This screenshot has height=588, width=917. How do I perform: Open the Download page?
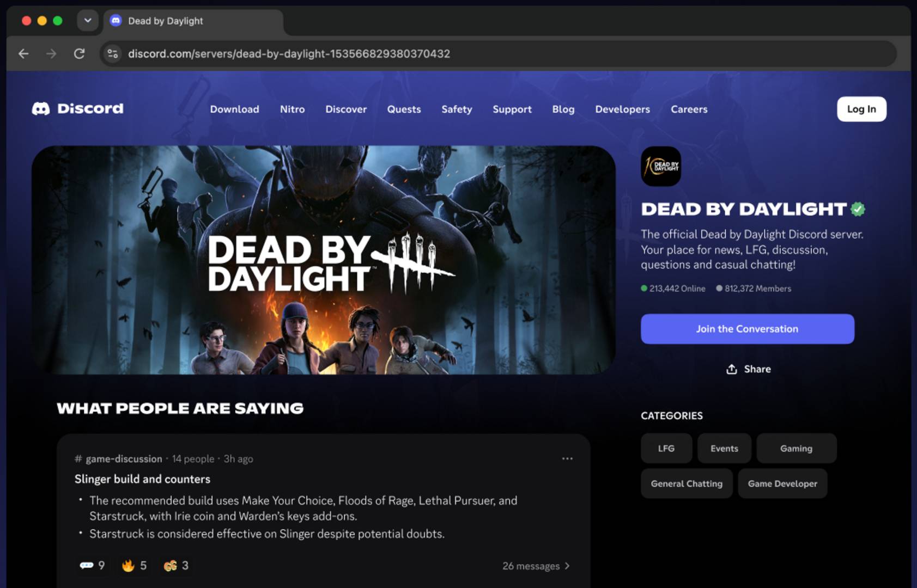[x=235, y=109]
